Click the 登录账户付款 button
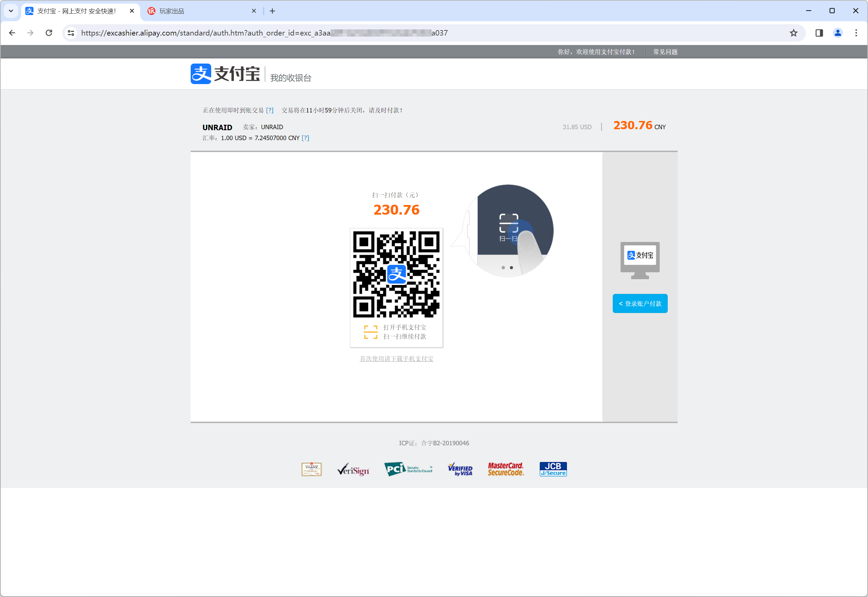 (640, 303)
